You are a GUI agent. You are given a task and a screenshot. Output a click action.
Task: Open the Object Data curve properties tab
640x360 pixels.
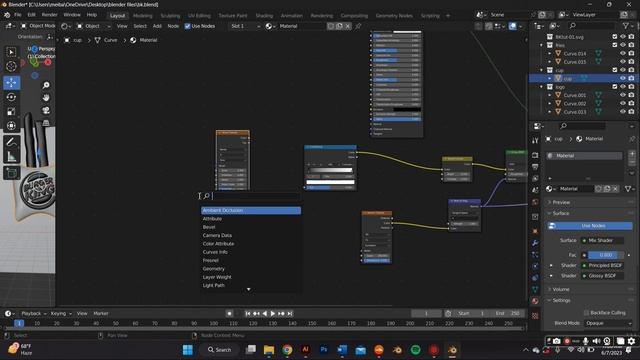[535, 289]
